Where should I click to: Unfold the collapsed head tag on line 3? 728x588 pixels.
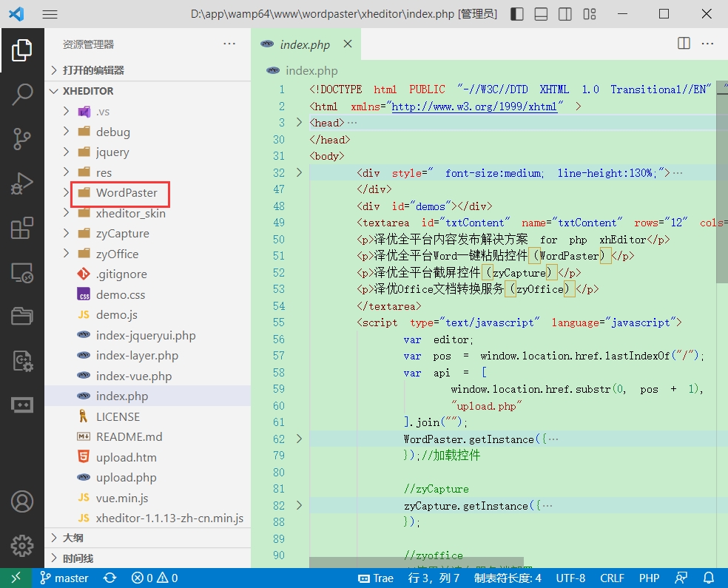click(x=299, y=123)
